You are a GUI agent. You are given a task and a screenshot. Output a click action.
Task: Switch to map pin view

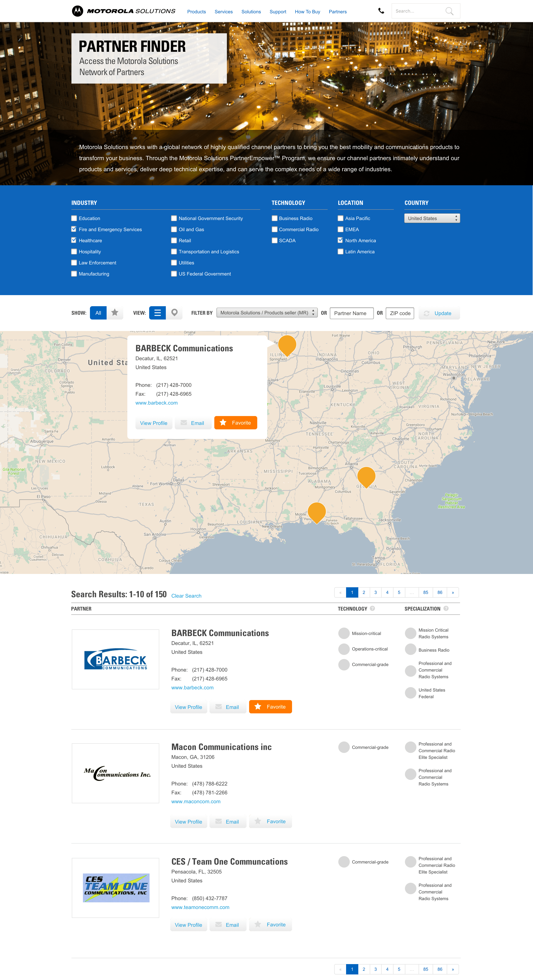point(174,313)
